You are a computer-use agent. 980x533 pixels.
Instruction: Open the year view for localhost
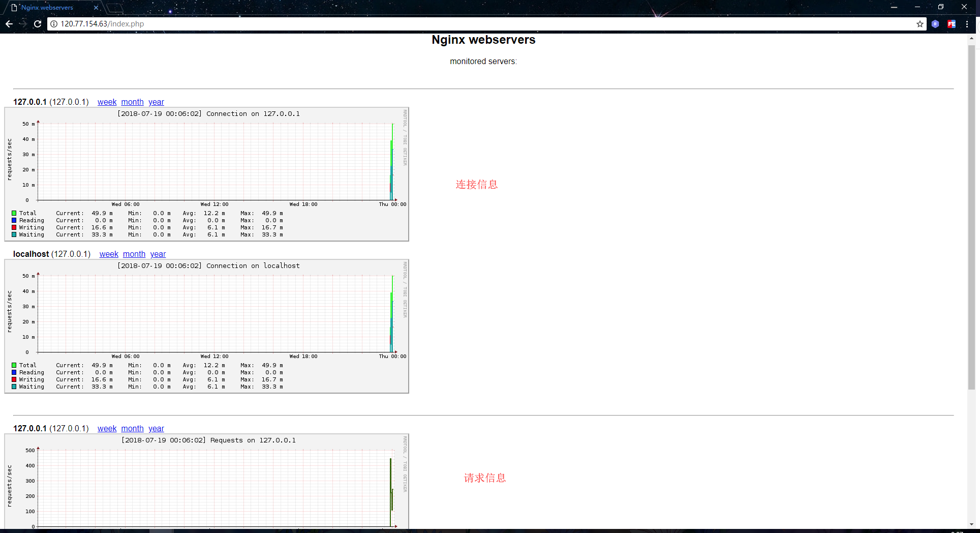click(158, 254)
